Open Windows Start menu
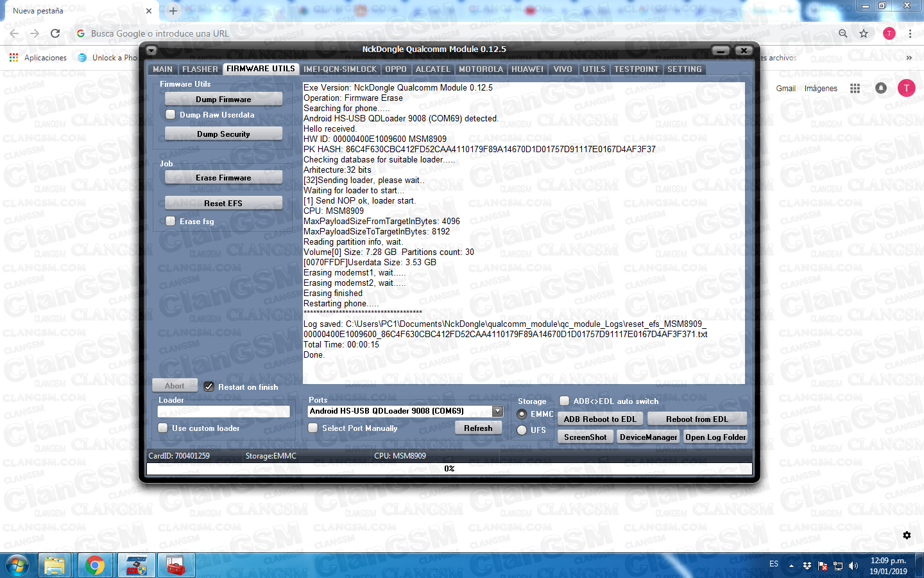 17,566
